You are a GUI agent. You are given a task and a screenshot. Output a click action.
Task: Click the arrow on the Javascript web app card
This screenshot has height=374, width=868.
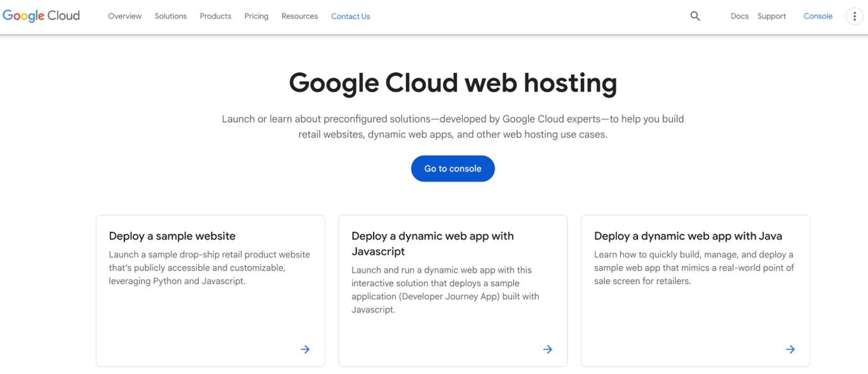(548, 349)
